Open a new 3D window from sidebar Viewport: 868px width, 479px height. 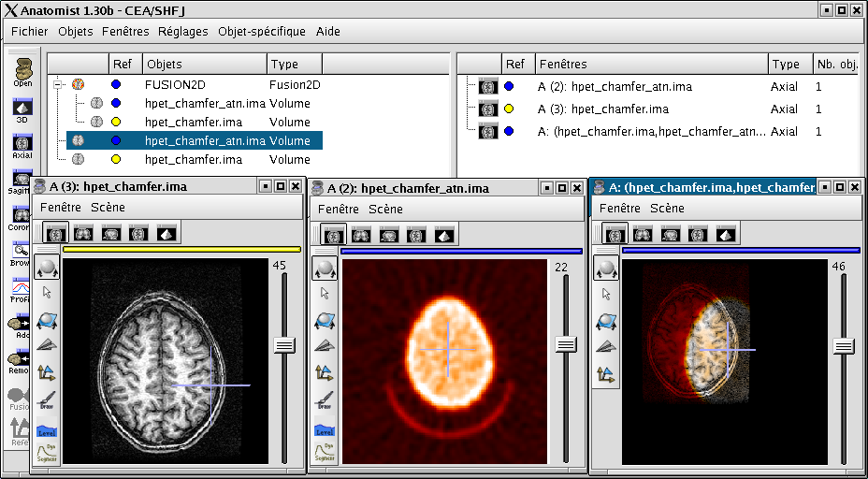coord(22,106)
